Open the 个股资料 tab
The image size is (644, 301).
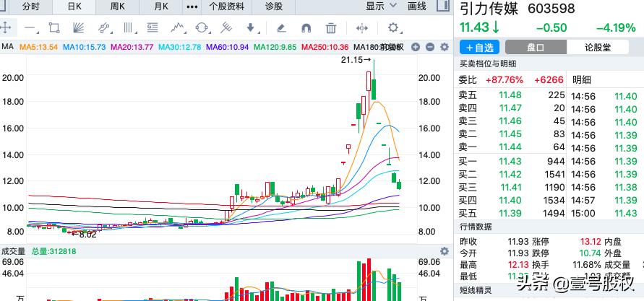pyautogui.click(x=226, y=6)
